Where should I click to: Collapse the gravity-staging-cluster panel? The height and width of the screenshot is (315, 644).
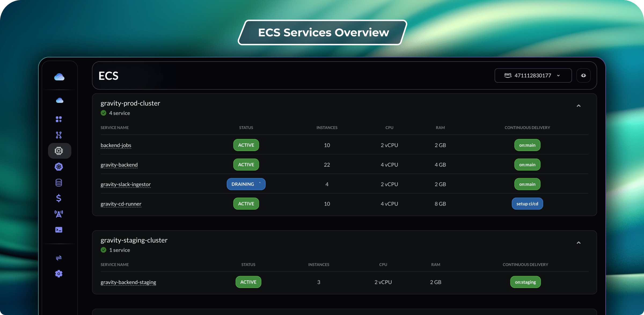(x=579, y=243)
